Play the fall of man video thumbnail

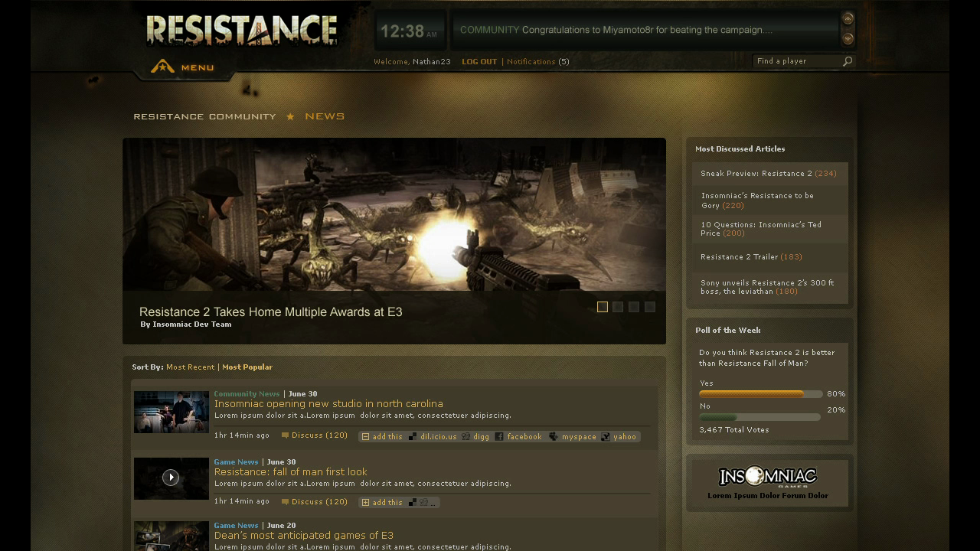pos(171,478)
